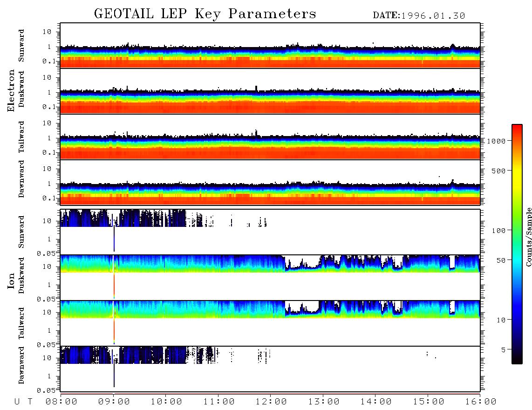Select the Electron 'Duskward' axis label
532x410 pixels.
pos(21,89)
